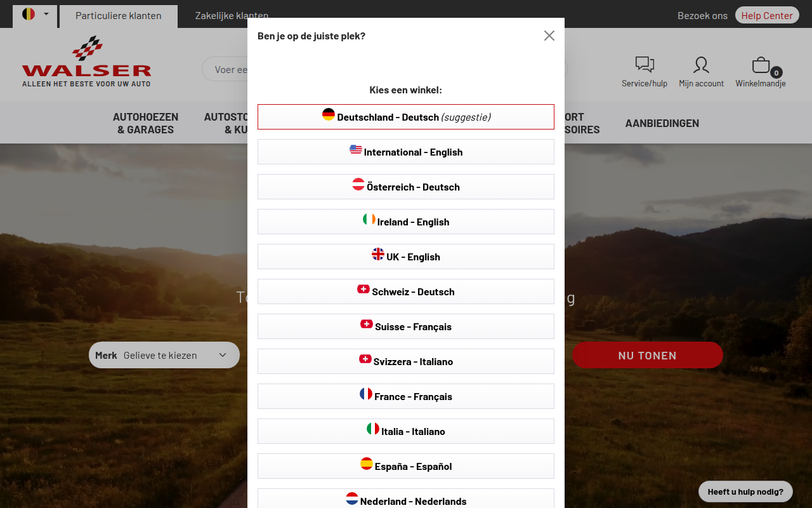Select Schweiz - Deutsch shop
Viewport: 812px width, 508px height.
pyautogui.click(x=406, y=291)
